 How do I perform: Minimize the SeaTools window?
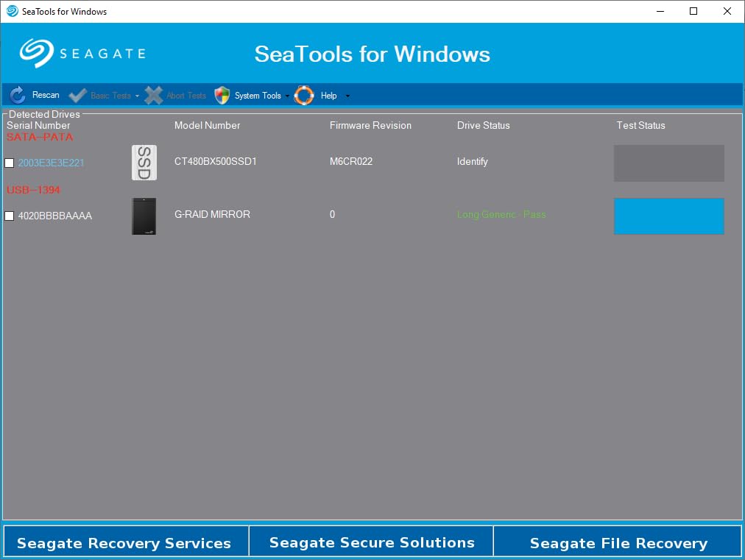click(660, 11)
